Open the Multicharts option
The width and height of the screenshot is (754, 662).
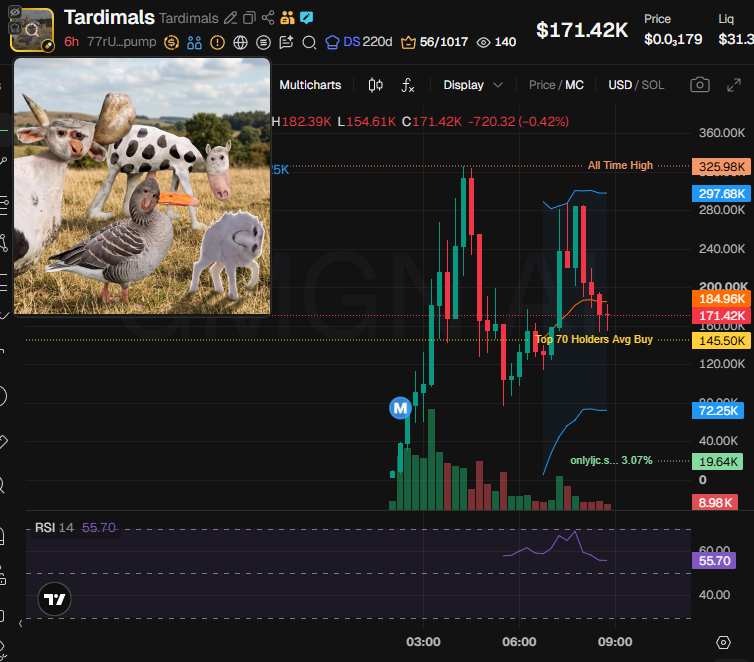310,85
